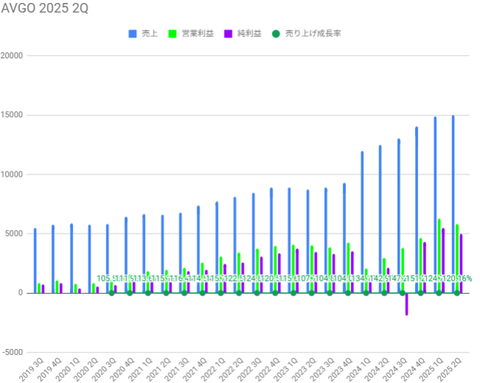Click the 120.16% growth rate data label
Screen dimensions: 480x383
click(x=458, y=278)
